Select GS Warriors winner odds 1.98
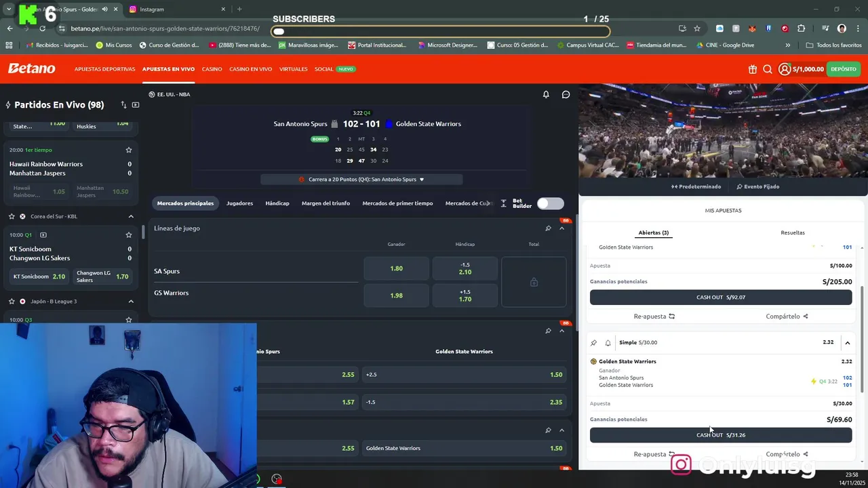Screen dimensions: 868x488 click(x=397, y=296)
